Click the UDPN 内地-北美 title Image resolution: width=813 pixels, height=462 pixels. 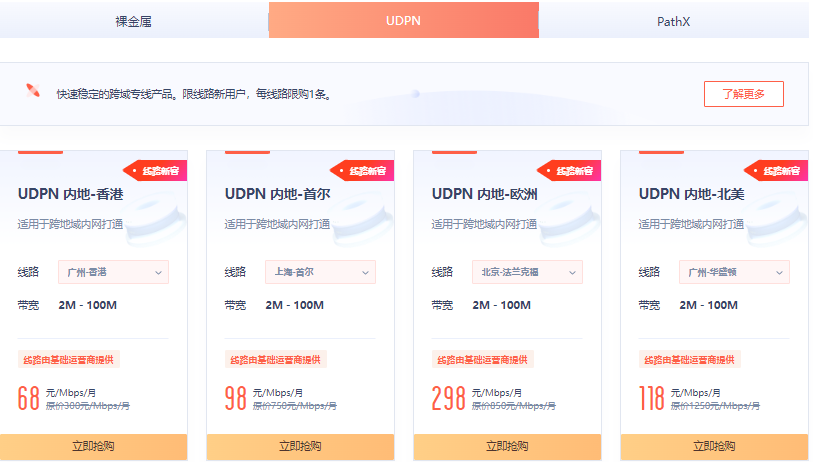691,194
